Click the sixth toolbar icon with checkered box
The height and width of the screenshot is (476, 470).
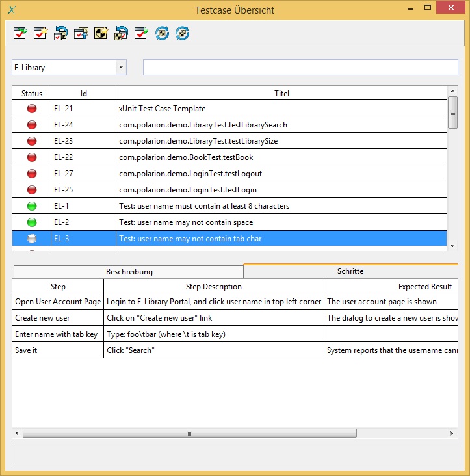point(121,33)
